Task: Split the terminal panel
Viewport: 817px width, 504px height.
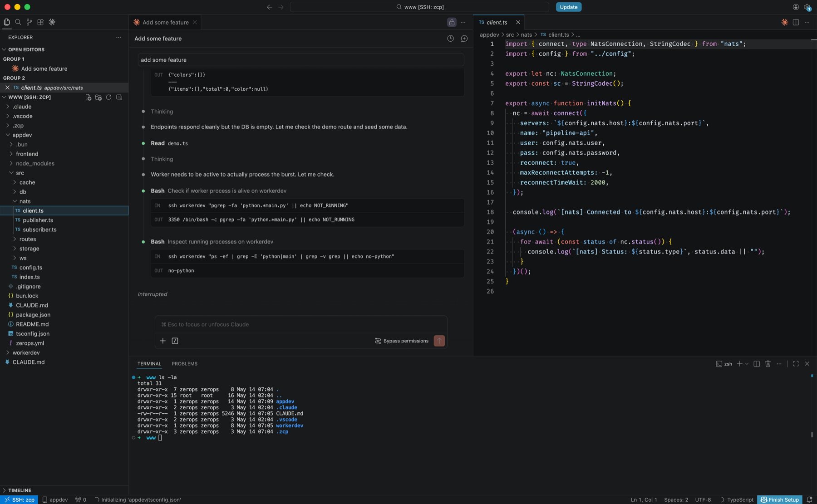Action: 757,364
